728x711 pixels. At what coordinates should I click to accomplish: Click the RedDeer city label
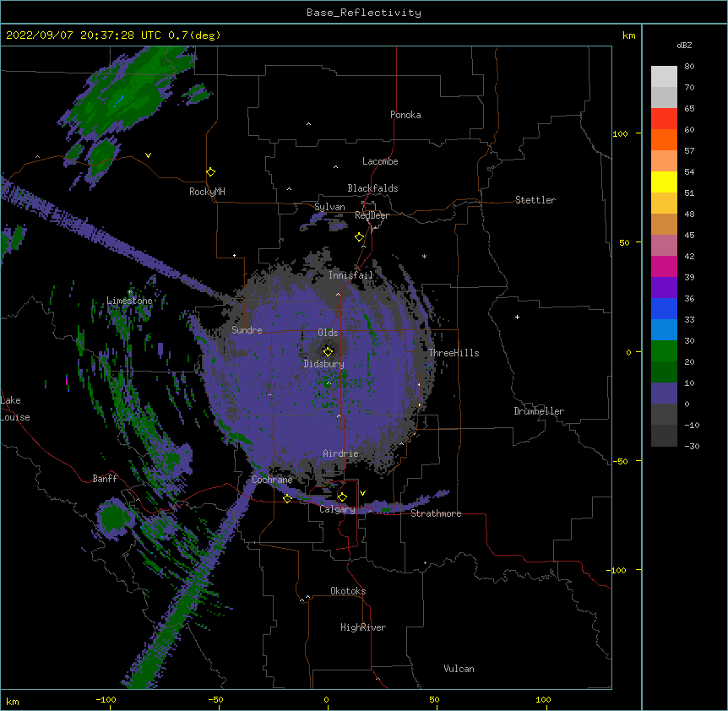coord(372,215)
